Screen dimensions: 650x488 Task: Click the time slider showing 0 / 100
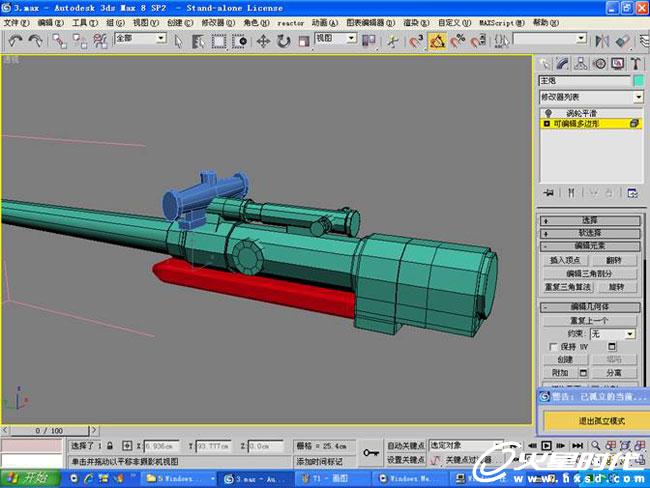[x=49, y=431]
